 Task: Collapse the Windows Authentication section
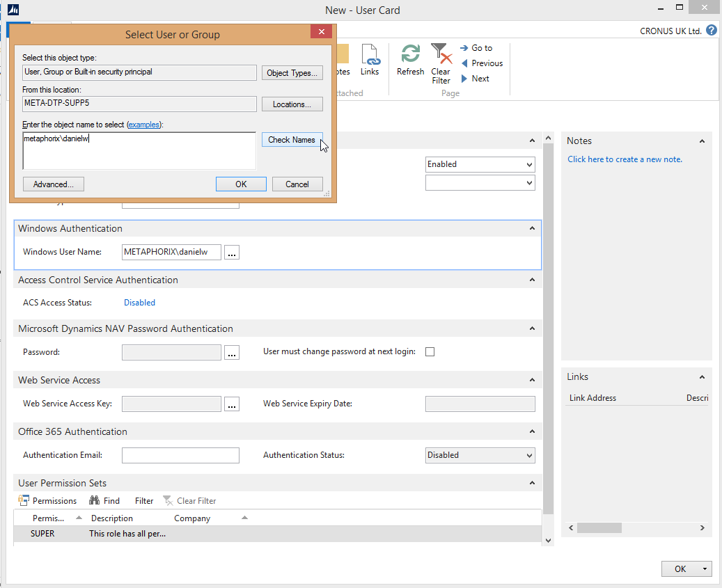coord(533,228)
